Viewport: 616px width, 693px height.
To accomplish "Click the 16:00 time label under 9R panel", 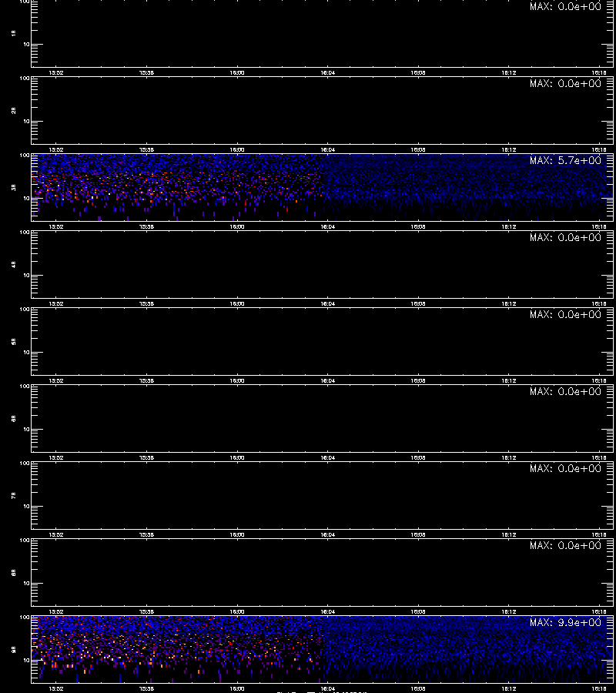I will coord(237,688).
